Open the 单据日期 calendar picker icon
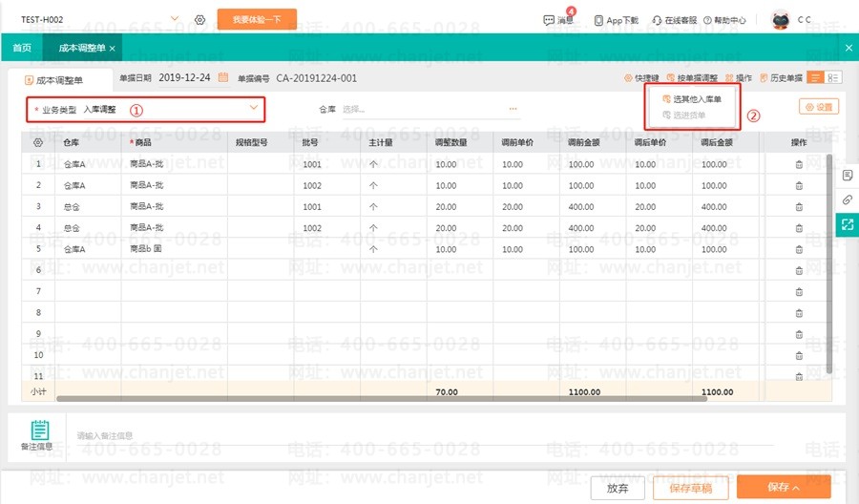Screen dimensions: 859x504 223,77
